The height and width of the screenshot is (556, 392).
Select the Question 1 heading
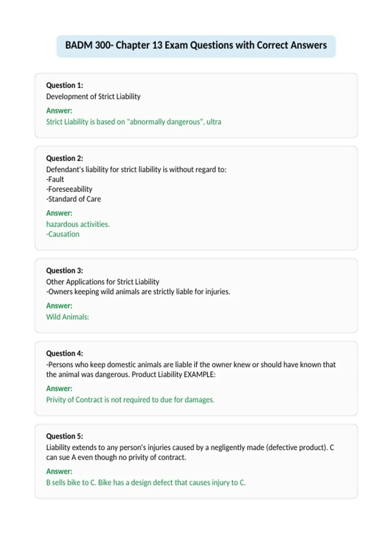[x=65, y=85]
